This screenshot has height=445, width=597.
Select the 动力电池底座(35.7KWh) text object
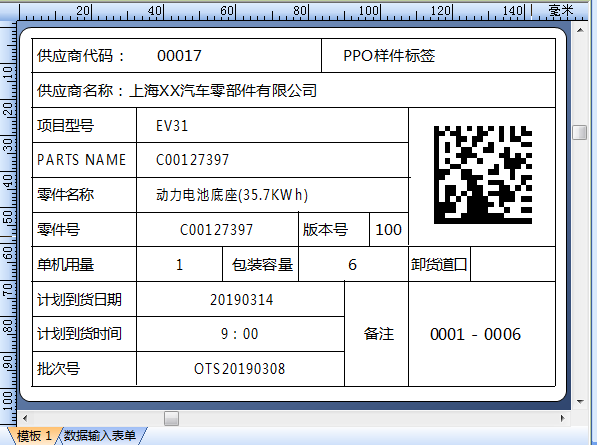pyautogui.click(x=232, y=195)
